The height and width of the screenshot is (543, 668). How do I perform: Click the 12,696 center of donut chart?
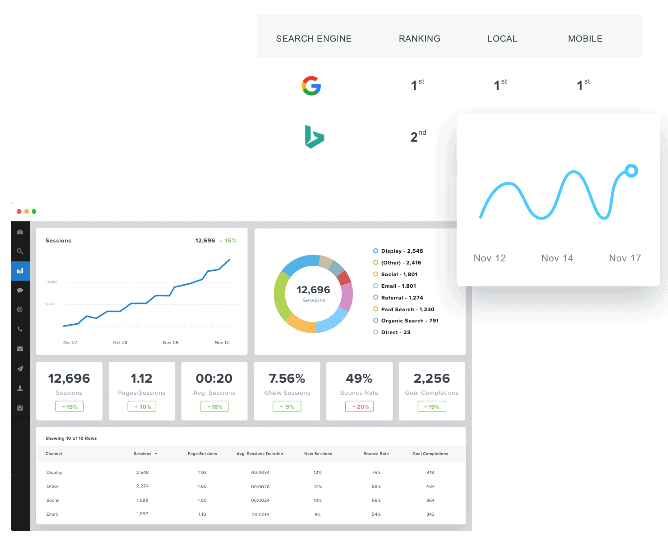coord(314,290)
